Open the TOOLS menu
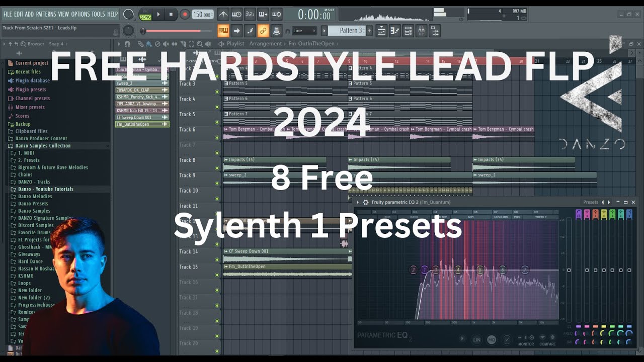The image size is (644, 362). 98,14
